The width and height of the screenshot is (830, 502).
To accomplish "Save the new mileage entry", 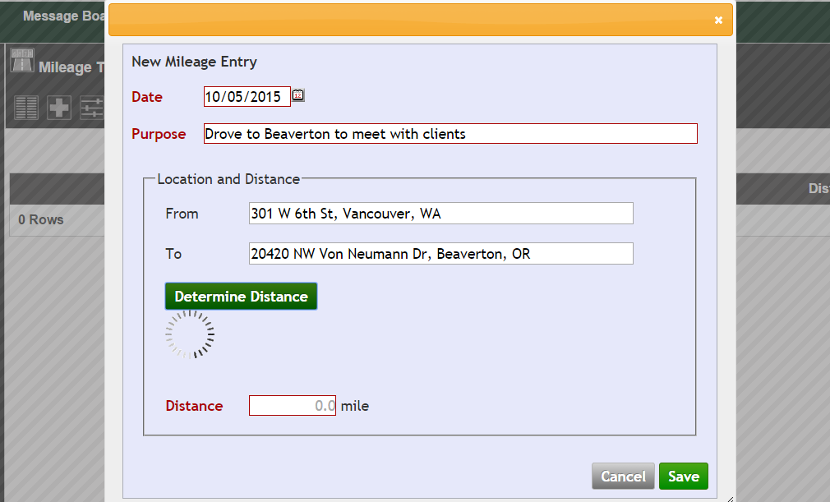I will [x=683, y=477].
